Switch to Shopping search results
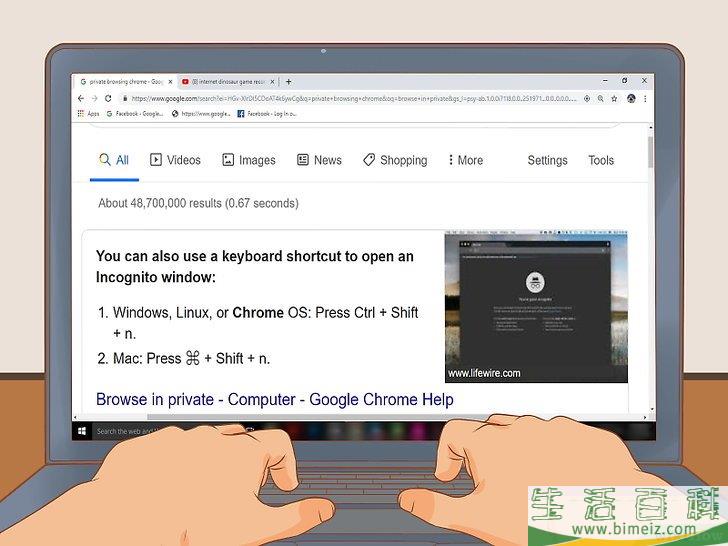 (x=395, y=160)
